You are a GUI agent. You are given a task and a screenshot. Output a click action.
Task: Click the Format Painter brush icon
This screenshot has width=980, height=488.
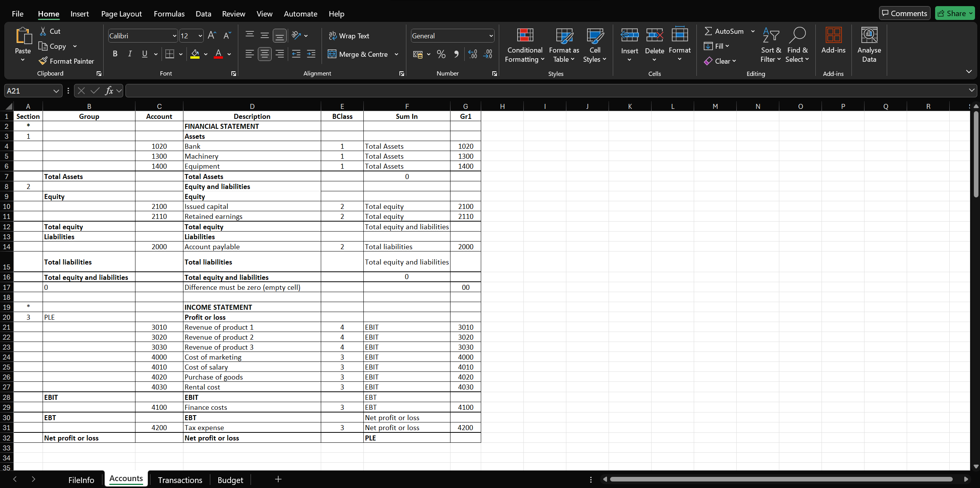[43, 61]
